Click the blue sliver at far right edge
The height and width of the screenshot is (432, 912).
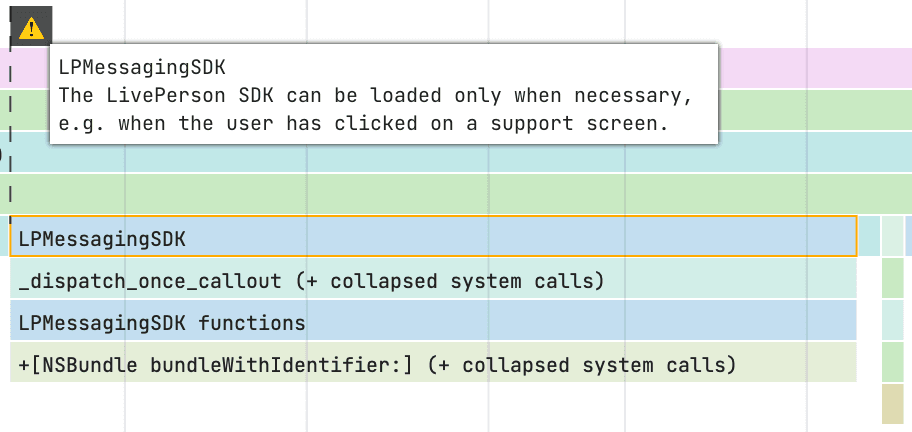[908, 236]
